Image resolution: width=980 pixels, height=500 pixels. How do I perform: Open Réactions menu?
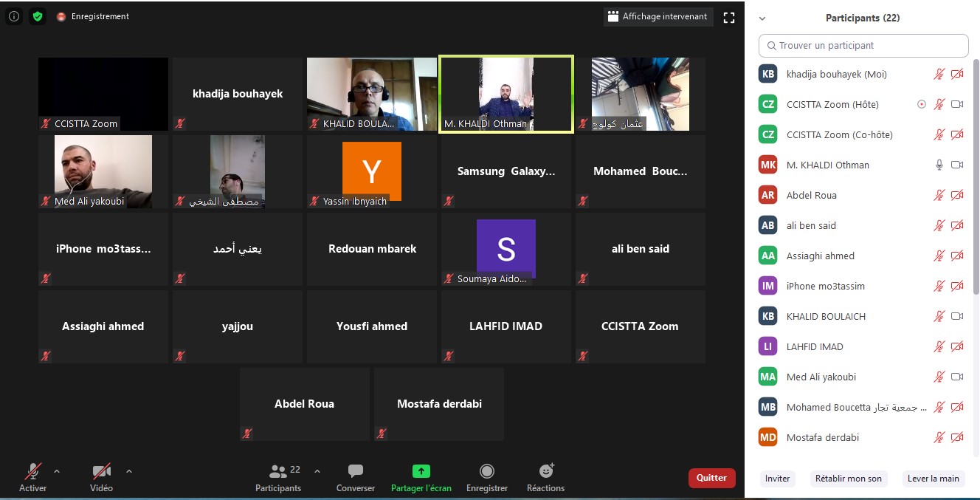[x=546, y=477]
